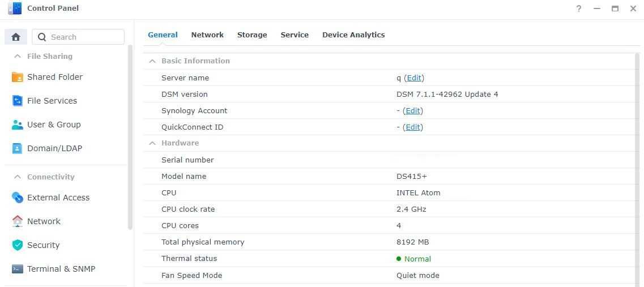644x287 pixels.
Task: Click the Shared Folder icon
Action: (x=17, y=77)
